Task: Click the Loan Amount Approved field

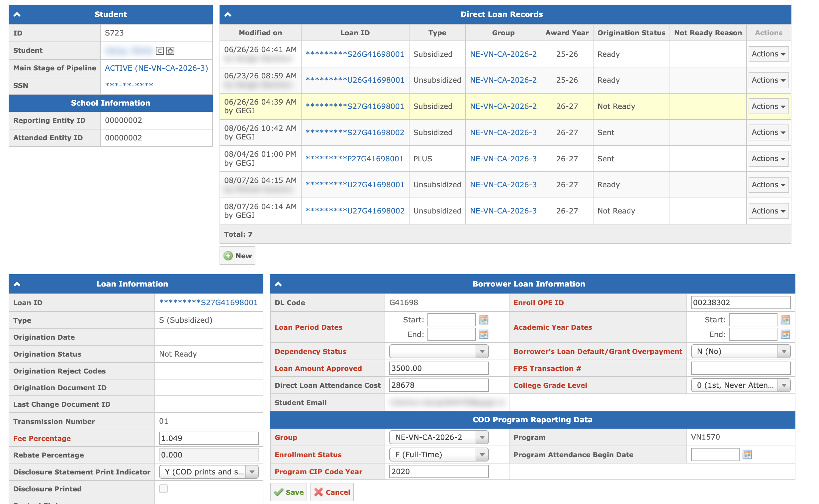Action: pos(439,368)
